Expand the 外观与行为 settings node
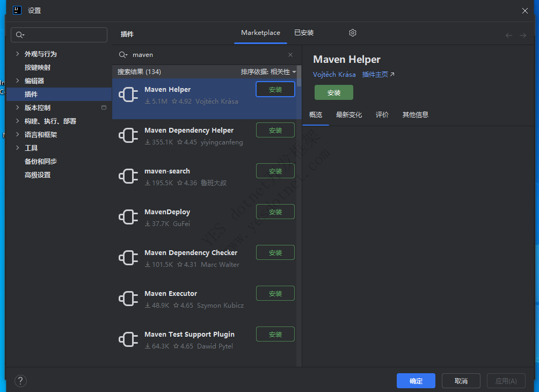Screen dimensions: 539x392 (x=18, y=54)
